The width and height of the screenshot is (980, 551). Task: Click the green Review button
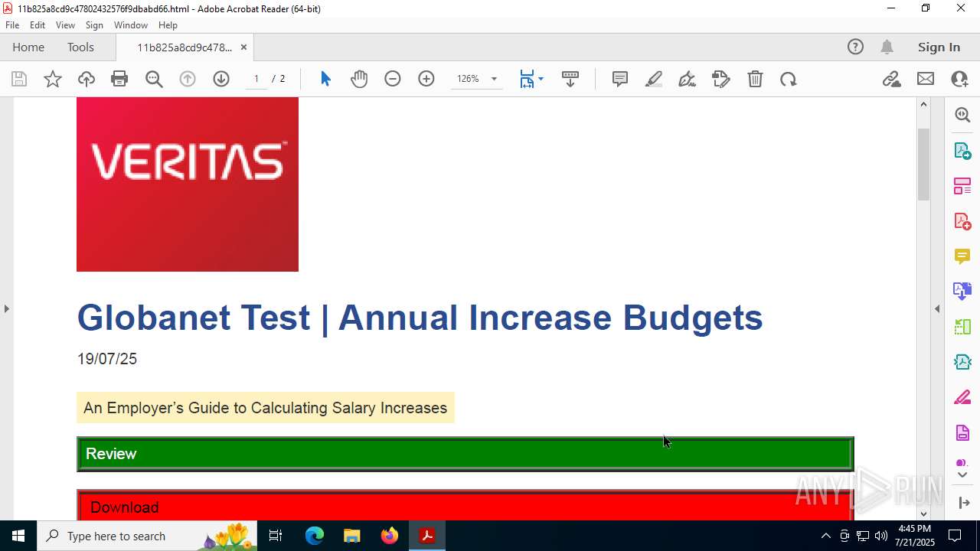[x=465, y=454]
